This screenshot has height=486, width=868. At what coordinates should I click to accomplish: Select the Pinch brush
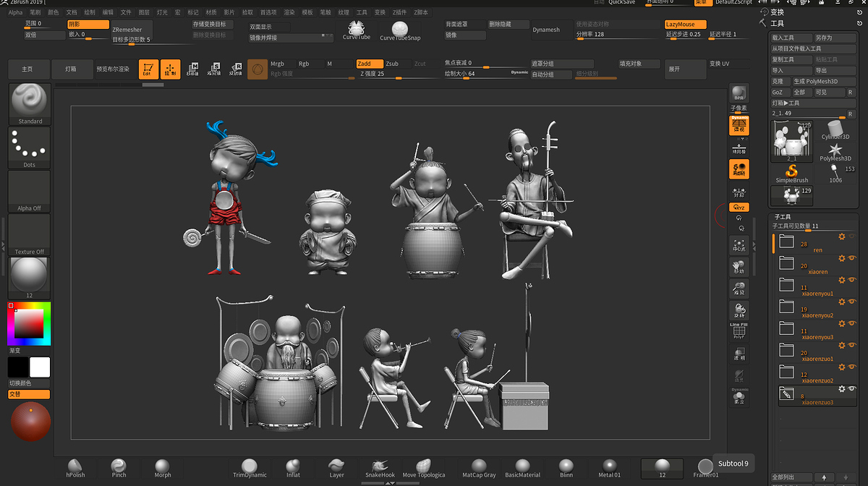[x=119, y=469]
